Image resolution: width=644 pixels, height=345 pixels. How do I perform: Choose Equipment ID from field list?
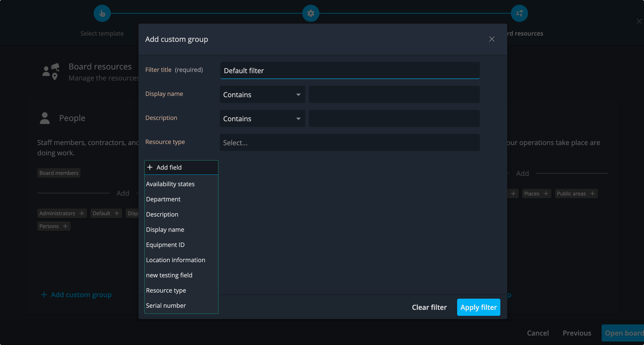[x=165, y=245]
